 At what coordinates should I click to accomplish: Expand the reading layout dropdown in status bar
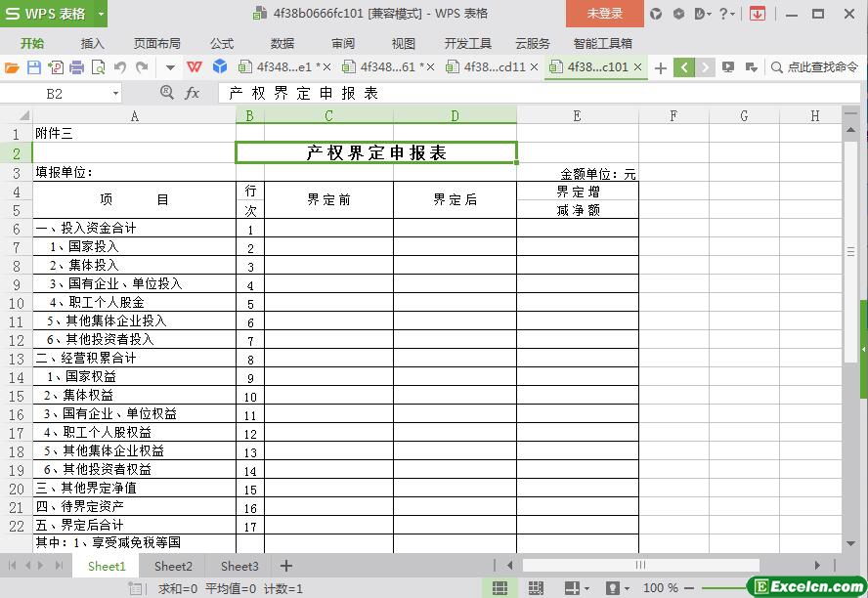click(586, 588)
